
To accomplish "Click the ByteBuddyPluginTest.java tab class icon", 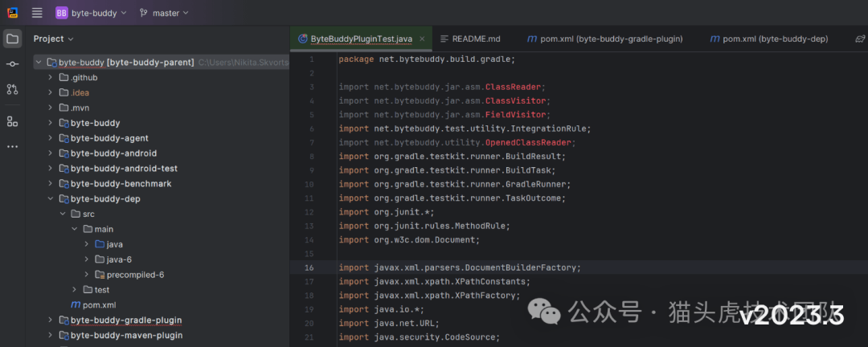I will (x=302, y=39).
